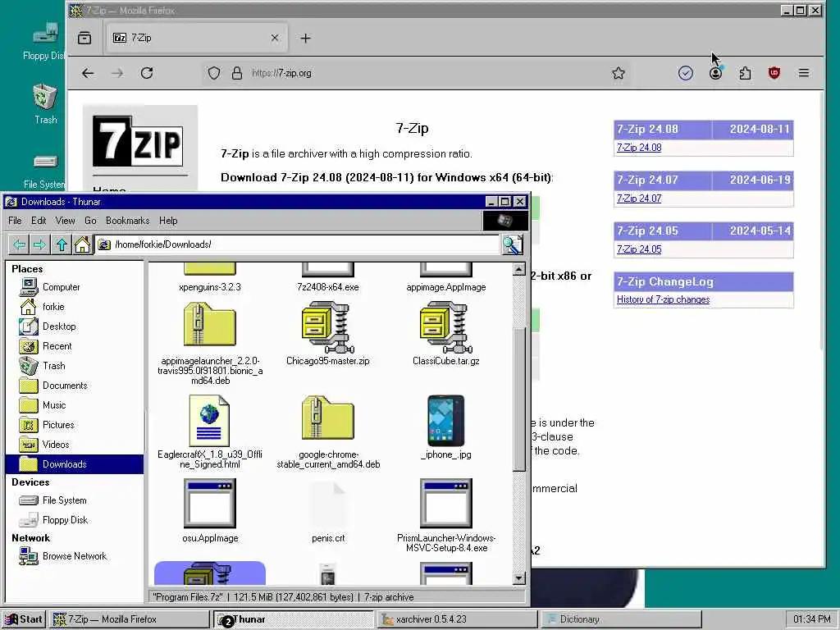The image size is (840, 630).
Task: Go up to parent folder in Thunar
Action: point(62,244)
